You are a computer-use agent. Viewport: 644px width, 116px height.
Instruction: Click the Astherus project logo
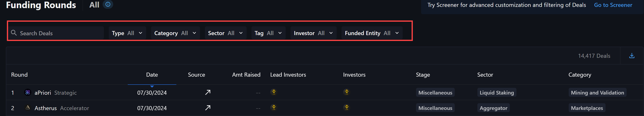(x=28, y=107)
